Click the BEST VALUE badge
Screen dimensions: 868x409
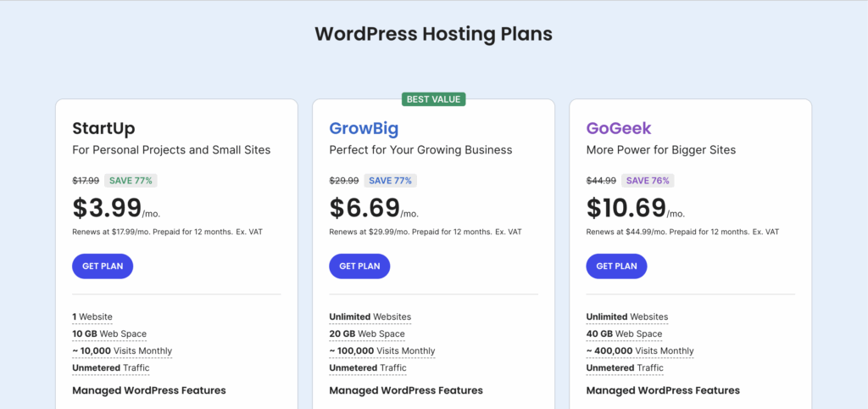click(433, 99)
